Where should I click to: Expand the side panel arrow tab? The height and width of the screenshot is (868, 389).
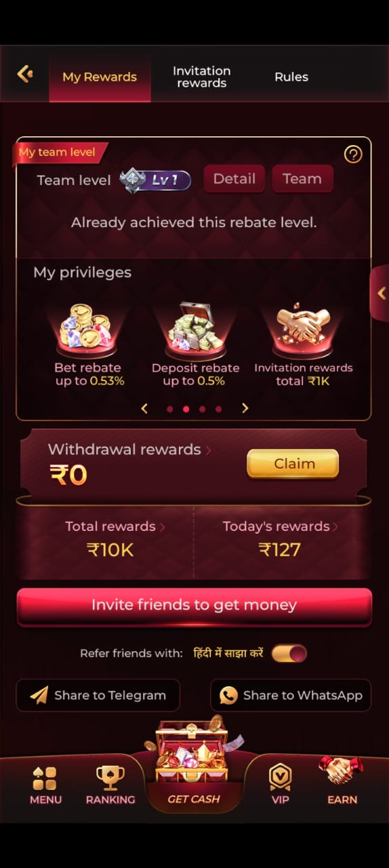pyautogui.click(x=380, y=293)
